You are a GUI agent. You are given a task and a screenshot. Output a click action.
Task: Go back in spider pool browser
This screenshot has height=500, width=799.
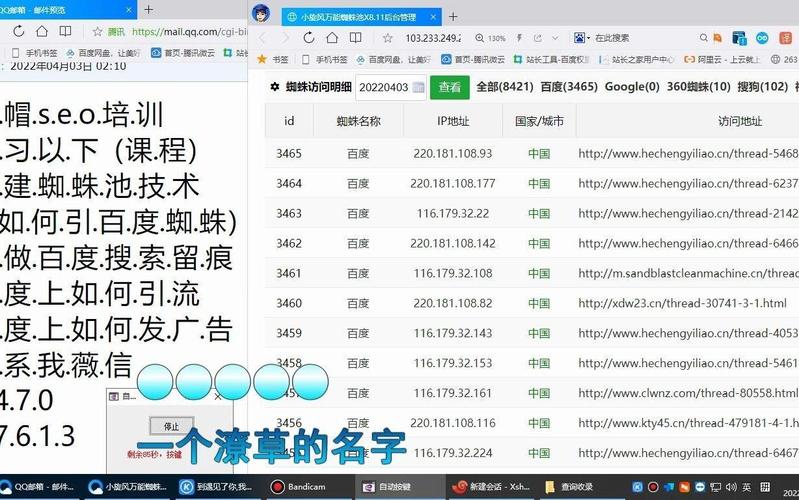[x=262, y=38]
